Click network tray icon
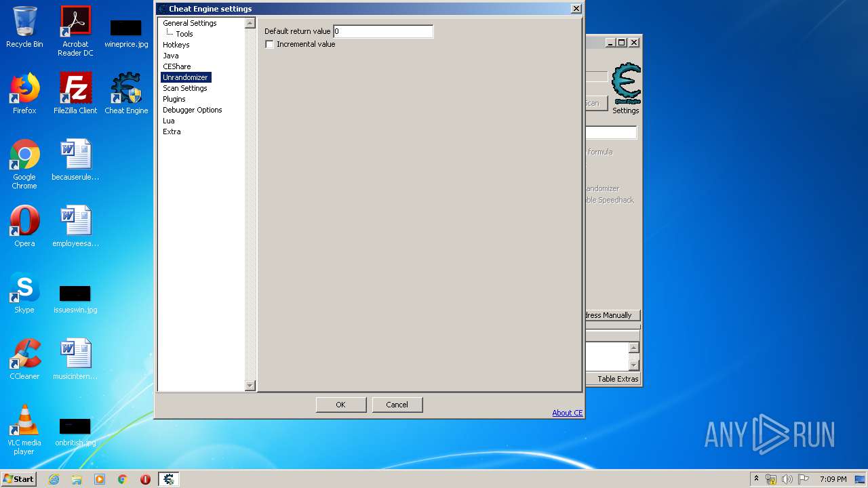 [771, 479]
